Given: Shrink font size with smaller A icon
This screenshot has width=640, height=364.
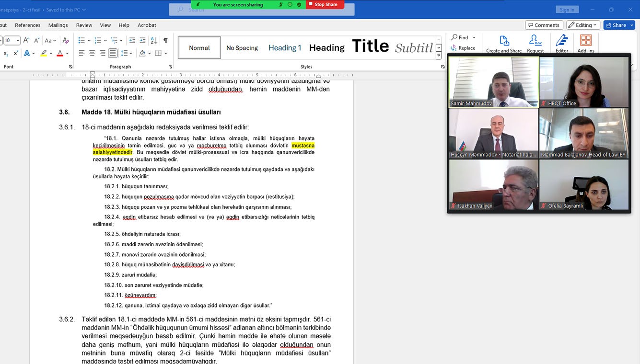Looking at the screenshot, I should (x=37, y=41).
